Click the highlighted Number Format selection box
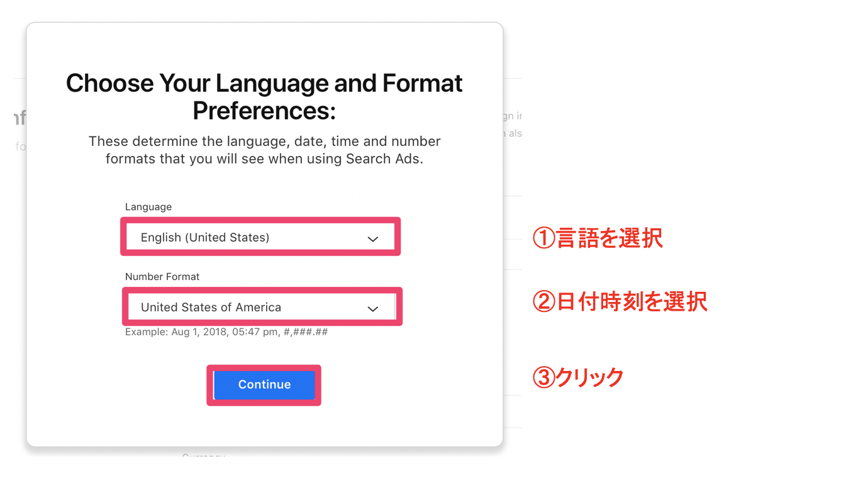 click(x=260, y=306)
